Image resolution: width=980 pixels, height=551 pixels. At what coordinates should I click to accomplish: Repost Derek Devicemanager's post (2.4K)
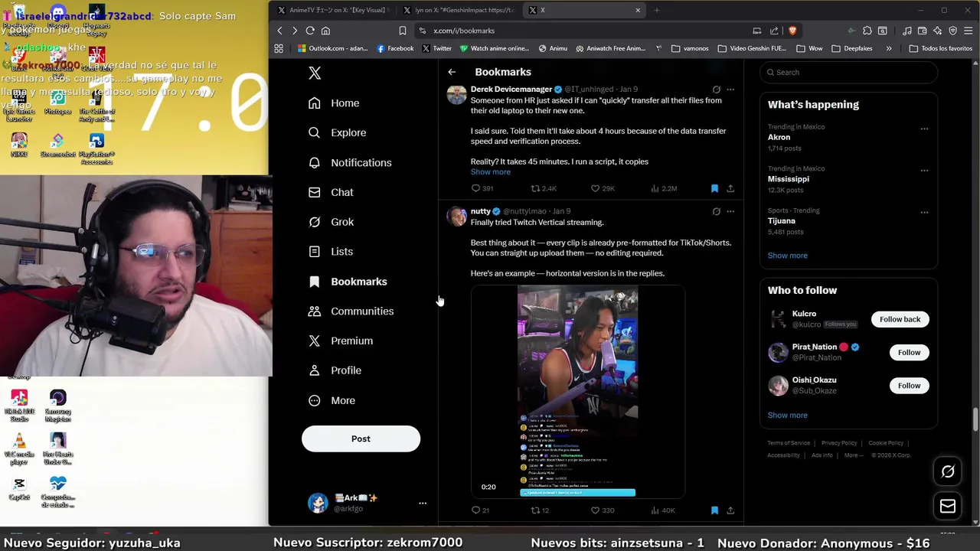[x=544, y=188]
